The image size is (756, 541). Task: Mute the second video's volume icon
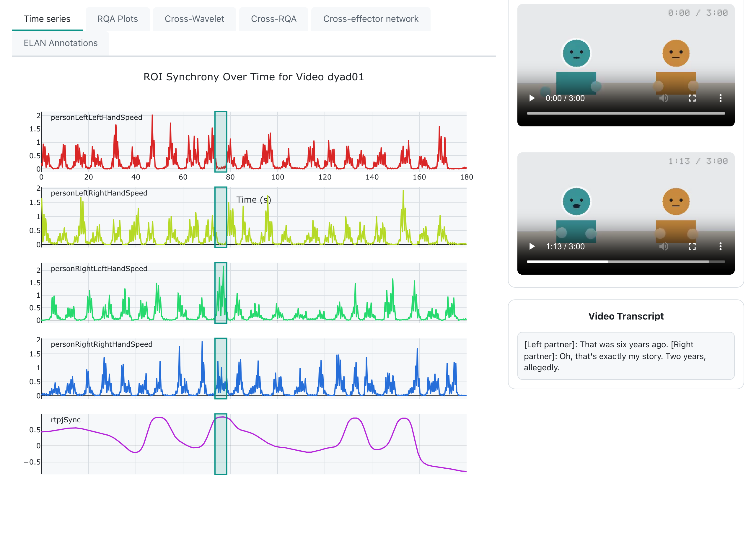pos(663,247)
